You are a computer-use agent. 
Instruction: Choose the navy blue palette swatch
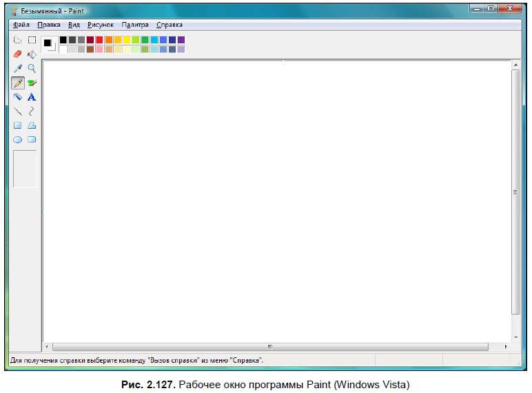(x=172, y=40)
